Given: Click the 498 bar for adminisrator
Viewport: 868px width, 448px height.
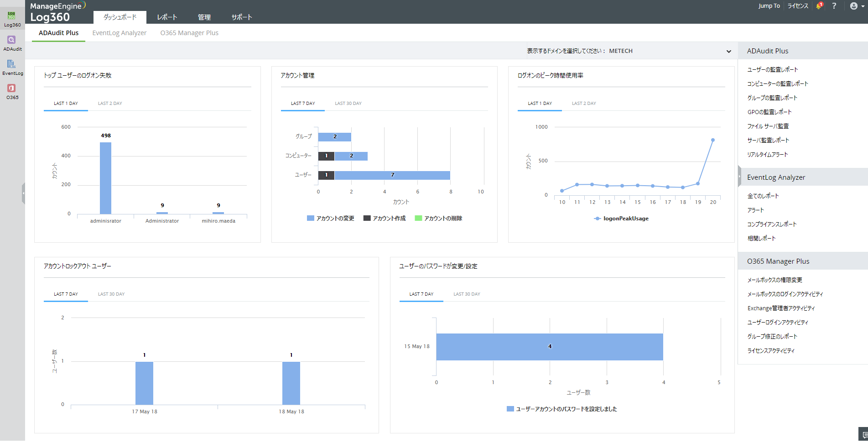Looking at the screenshot, I should pyautogui.click(x=105, y=178).
